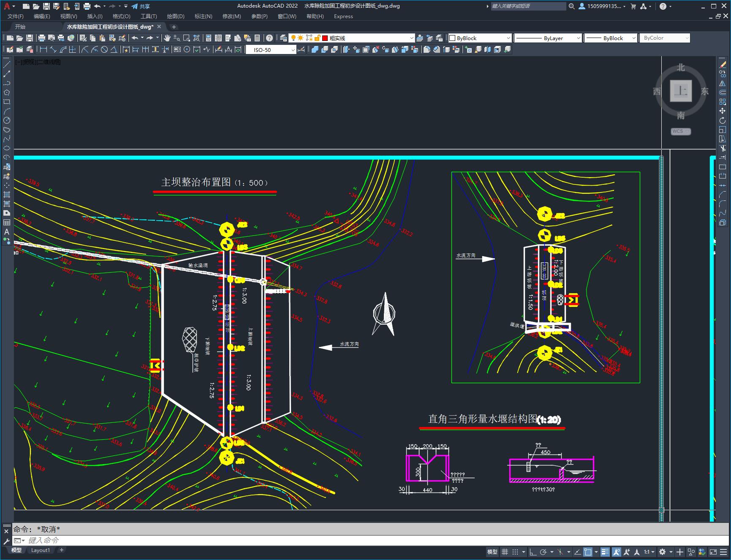Click the Plot printer icon in toolbar
The width and height of the screenshot is (731, 560).
point(42,38)
